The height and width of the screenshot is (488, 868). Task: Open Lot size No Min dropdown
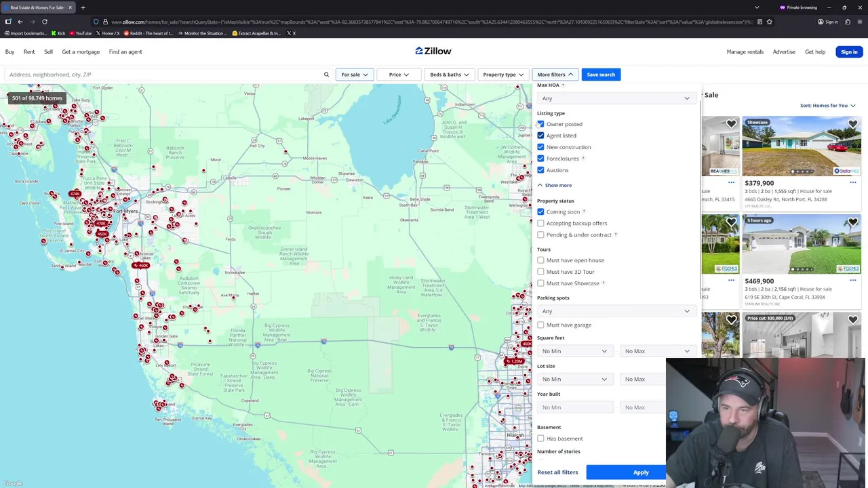[575, 379]
